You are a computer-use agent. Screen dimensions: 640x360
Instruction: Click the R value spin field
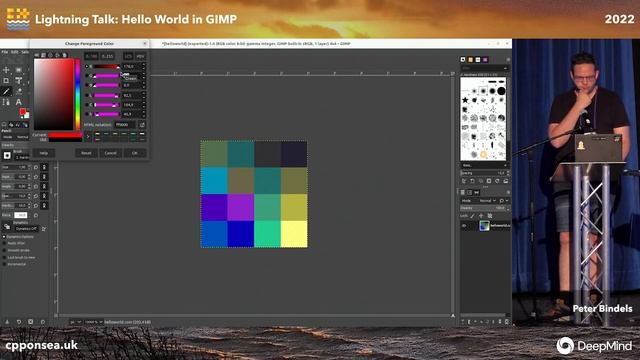(133, 66)
